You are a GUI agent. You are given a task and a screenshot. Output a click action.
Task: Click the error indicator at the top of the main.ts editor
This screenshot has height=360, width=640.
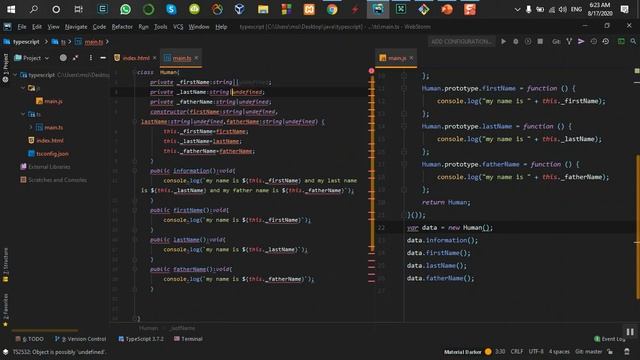[371, 71]
